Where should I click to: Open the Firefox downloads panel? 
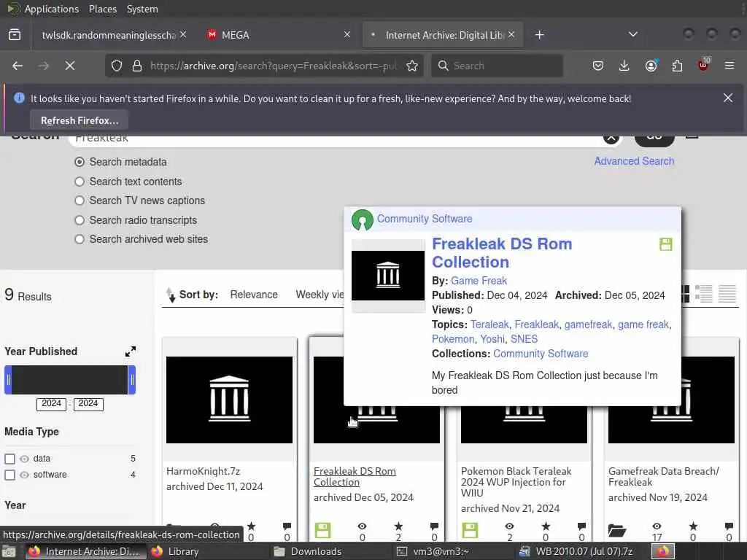point(624,66)
